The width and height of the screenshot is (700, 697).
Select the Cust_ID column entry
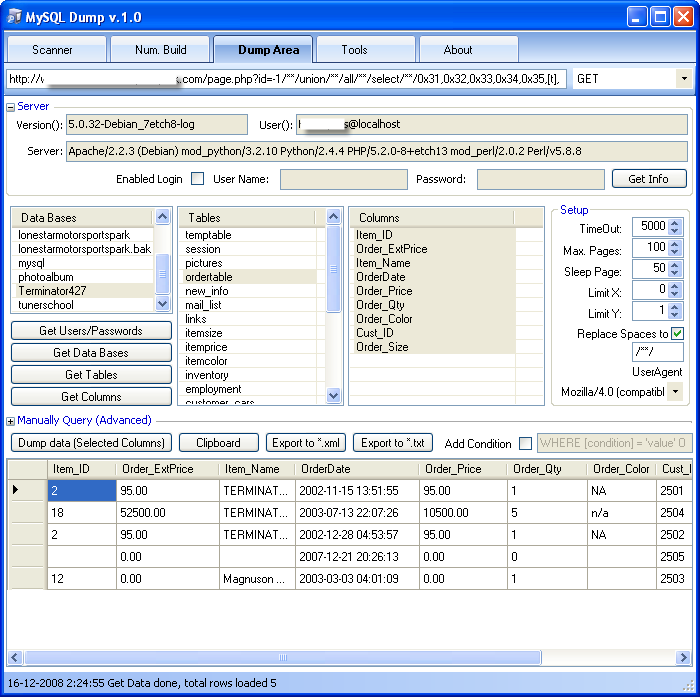coord(435,333)
